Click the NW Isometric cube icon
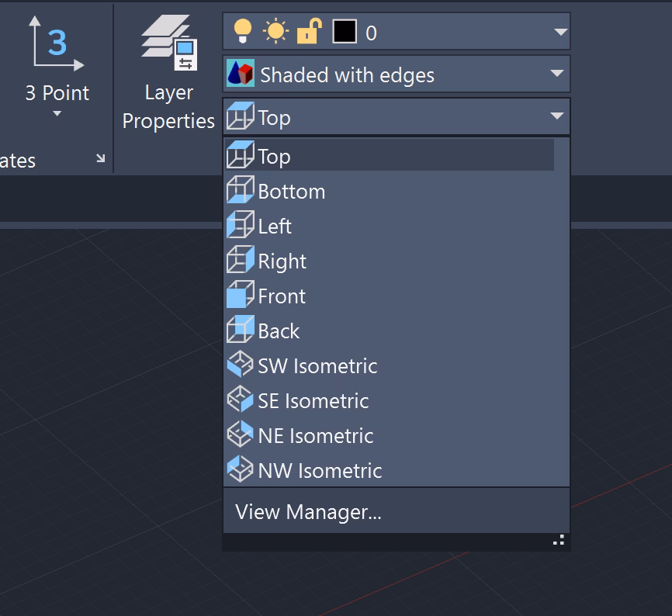This screenshot has width=672, height=616. (x=241, y=469)
